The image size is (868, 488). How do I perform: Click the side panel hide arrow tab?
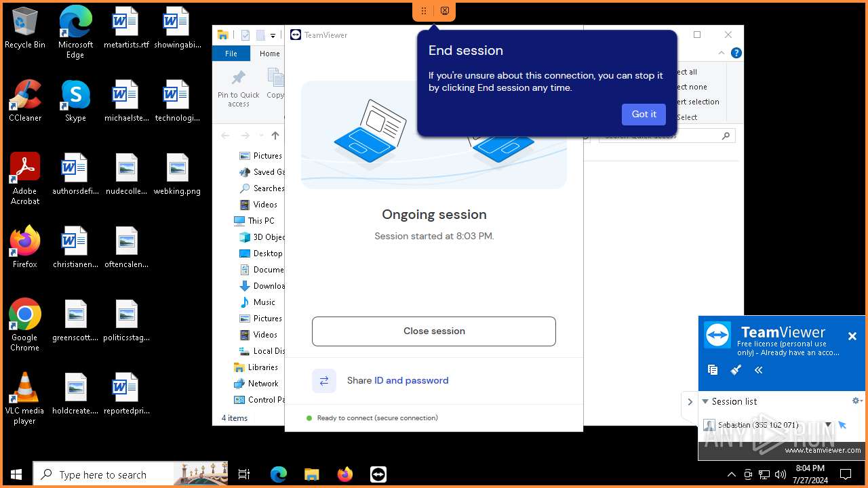click(x=690, y=402)
